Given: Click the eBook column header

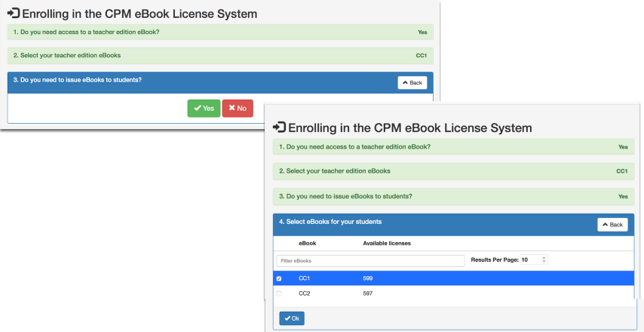Looking at the screenshot, I should pos(307,243).
